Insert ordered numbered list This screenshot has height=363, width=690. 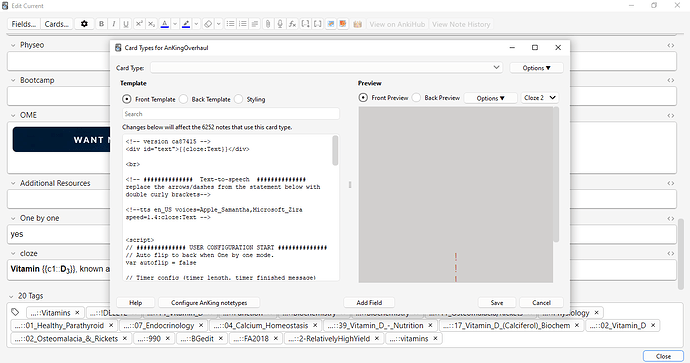[242, 24]
